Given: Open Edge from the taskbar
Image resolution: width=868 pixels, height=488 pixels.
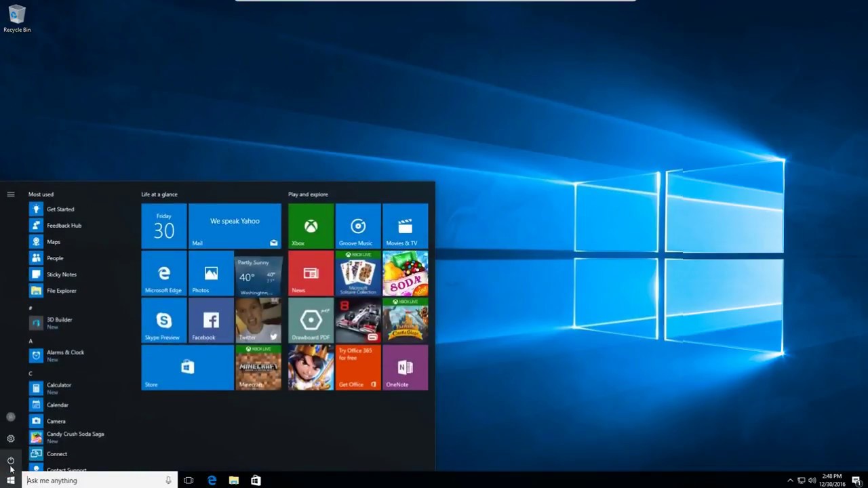Looking at the screenshot, I should [x=212, y=480].
